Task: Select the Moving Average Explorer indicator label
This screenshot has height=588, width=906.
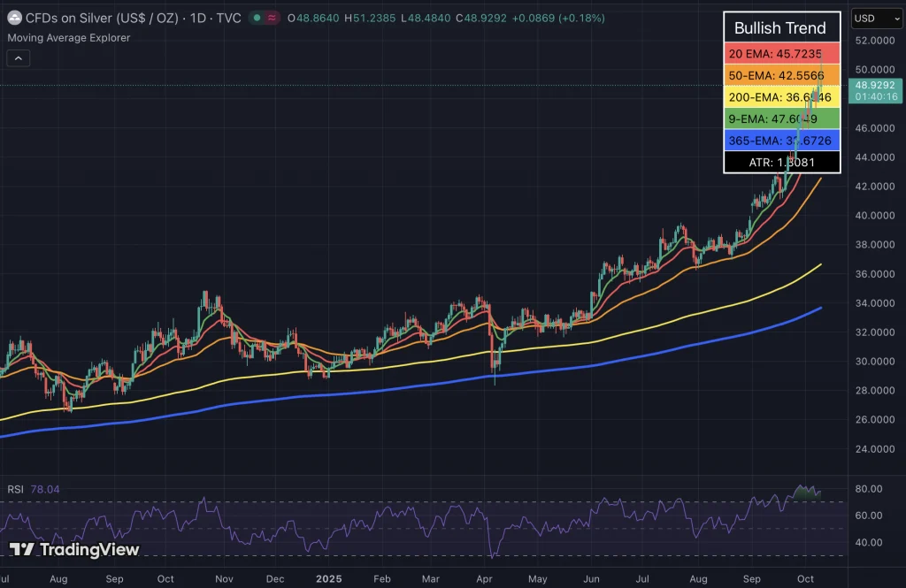Action: click(68, 38)
